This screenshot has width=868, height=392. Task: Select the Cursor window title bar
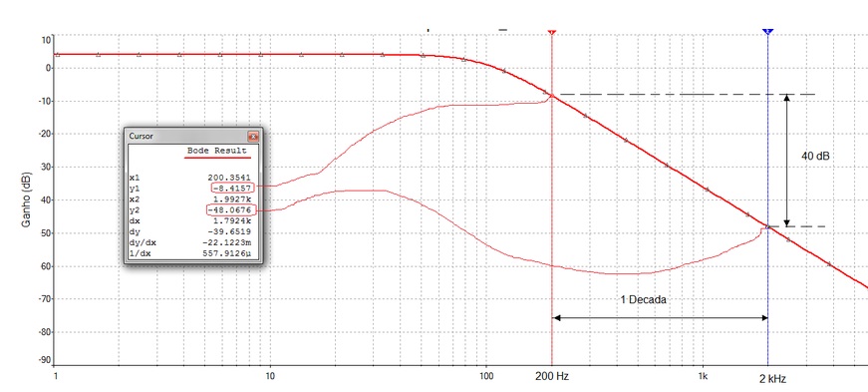point(192,136)
